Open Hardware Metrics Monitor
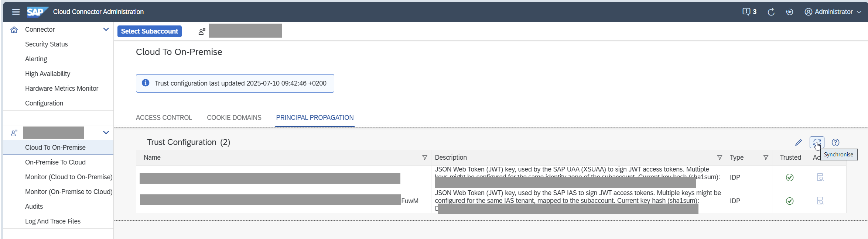This screenshot has height=239, width=868. [62, 89]
